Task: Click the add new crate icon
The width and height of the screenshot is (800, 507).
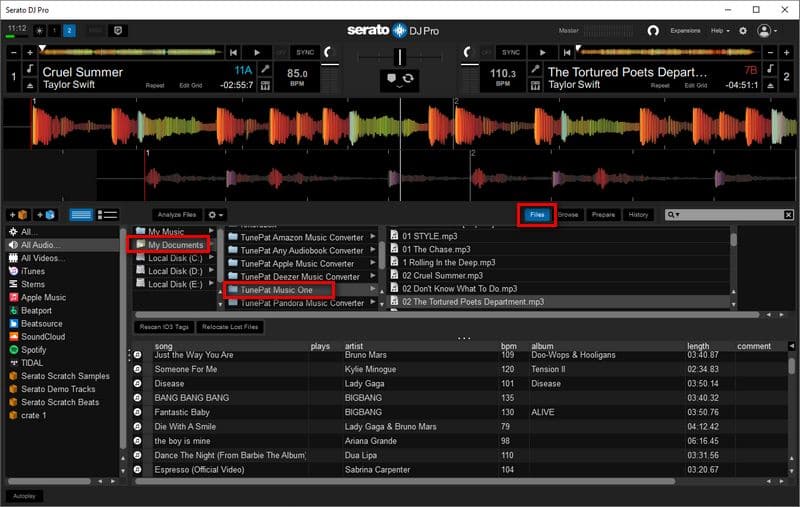Action: click(x=18, y=215)
